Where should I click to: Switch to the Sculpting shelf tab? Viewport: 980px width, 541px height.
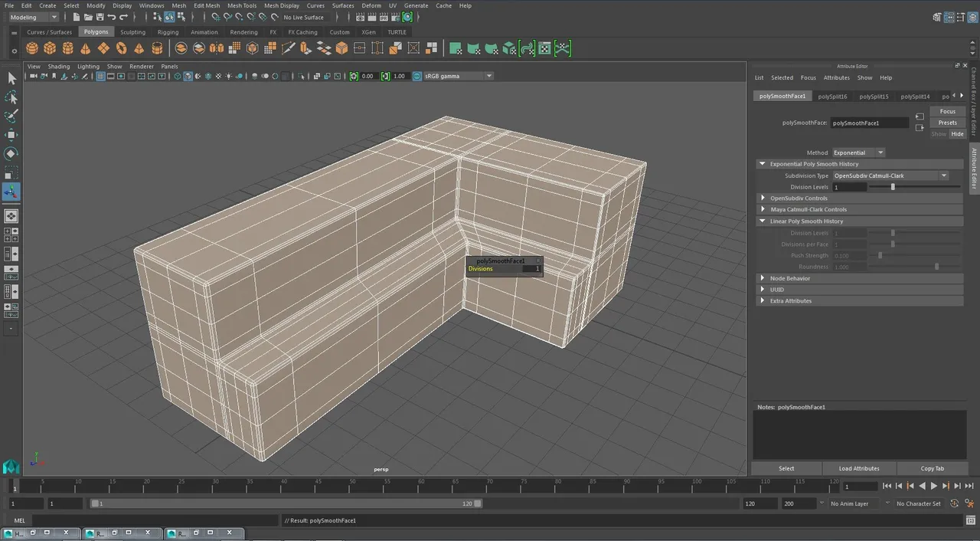(x=132, y=32)
